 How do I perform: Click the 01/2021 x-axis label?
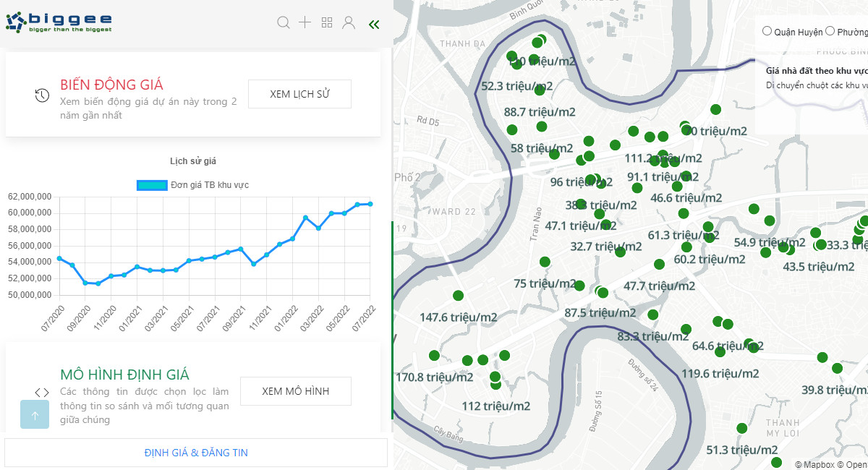click(x=130, y=318)
